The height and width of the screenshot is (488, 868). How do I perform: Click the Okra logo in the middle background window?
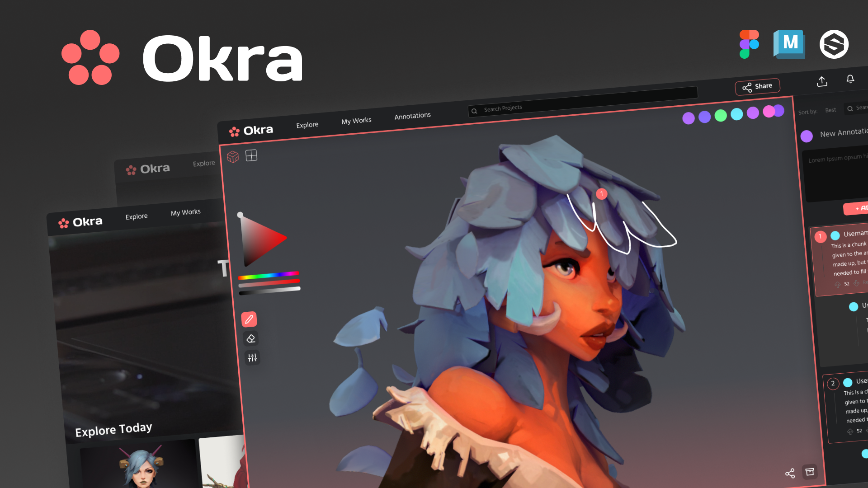click(148, 169)
